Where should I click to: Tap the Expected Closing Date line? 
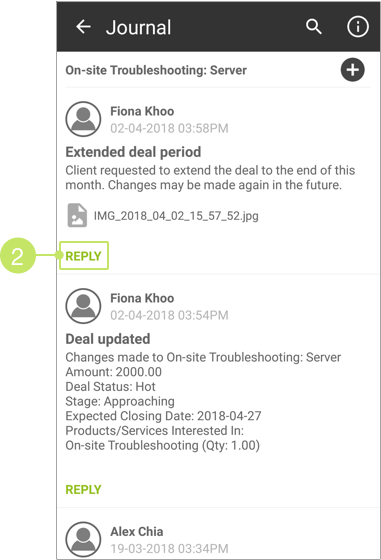[x=163, y=416]
